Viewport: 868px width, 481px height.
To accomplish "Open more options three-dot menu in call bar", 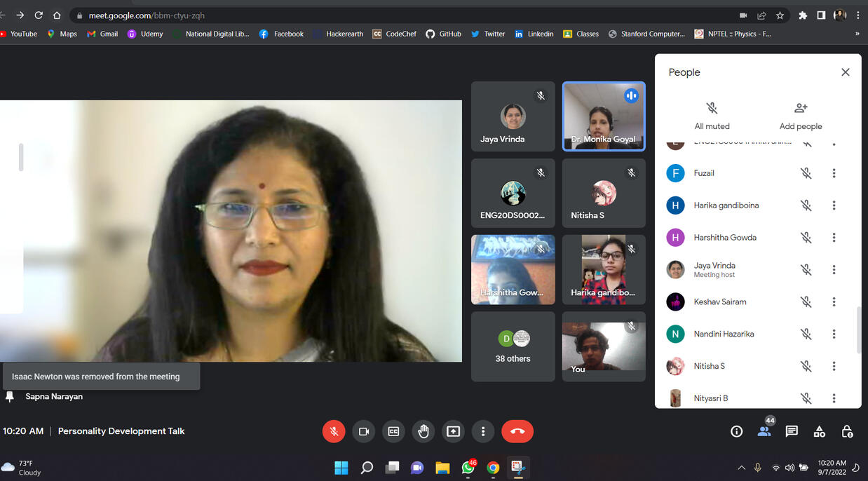I will 483,431.
